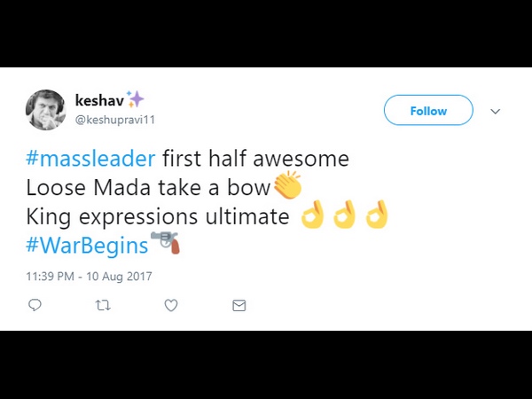Click the clapping hands emoji
532x399 pixels.
287,186
